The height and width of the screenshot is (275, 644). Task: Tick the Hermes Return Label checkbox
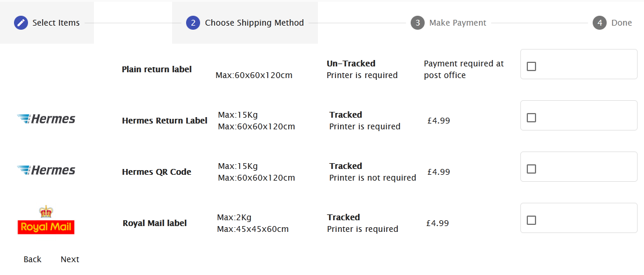[531, 118]
